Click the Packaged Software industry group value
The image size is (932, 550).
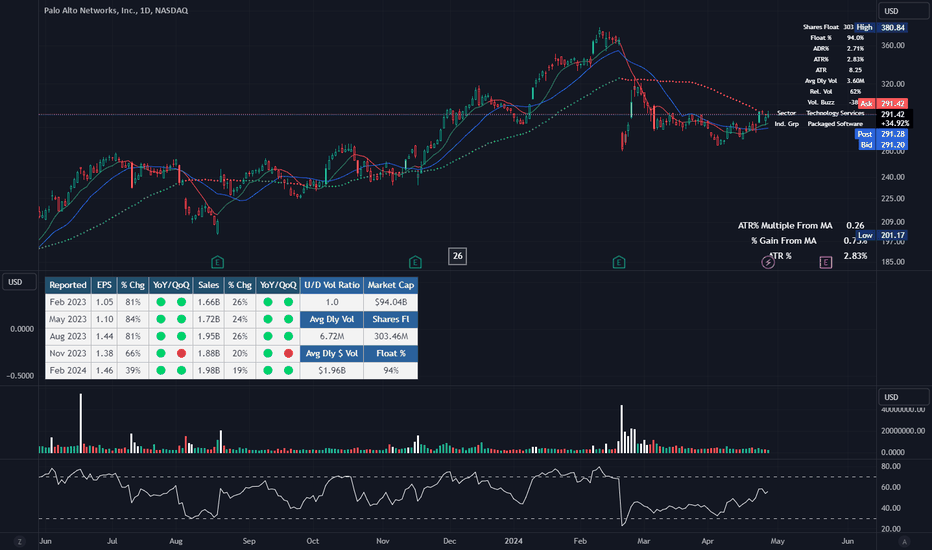[835, 124]
